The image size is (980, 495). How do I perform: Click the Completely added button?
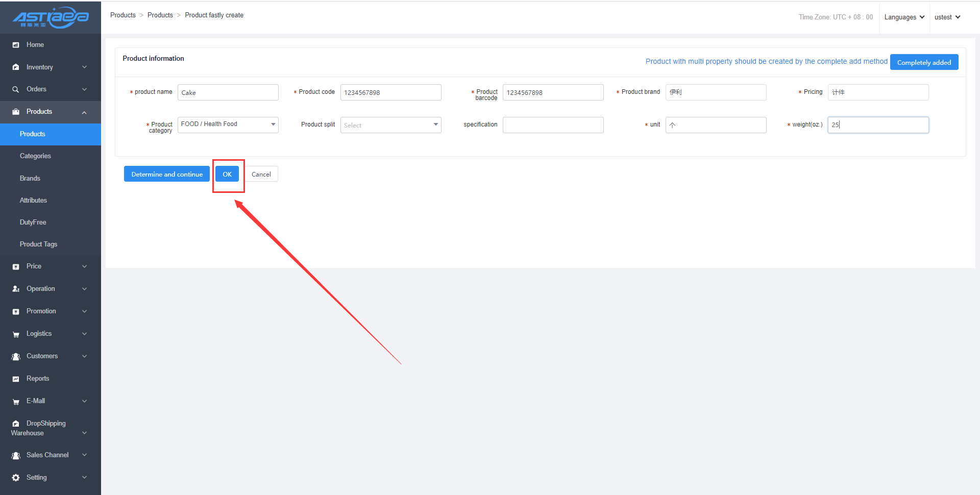tap(924, 62)
